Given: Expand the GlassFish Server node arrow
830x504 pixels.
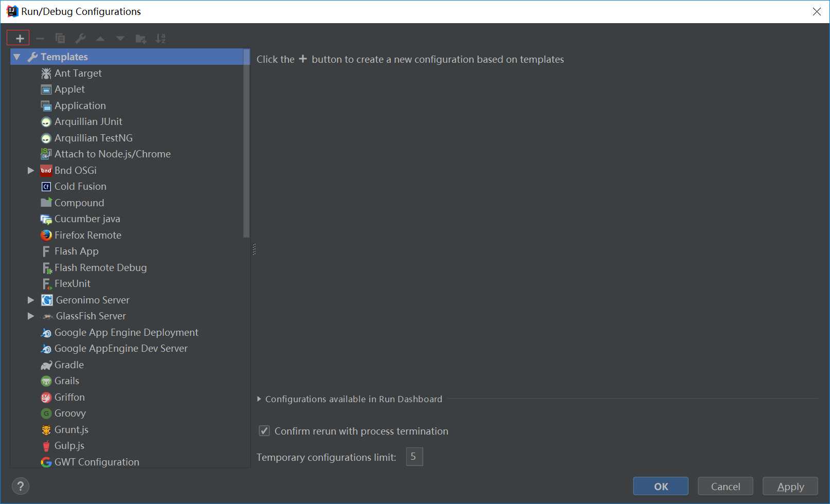Looking at the screenshot, I should click(31, 316).
